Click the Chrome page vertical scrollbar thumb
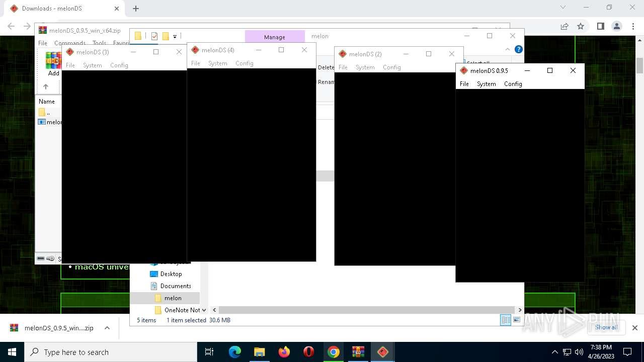Screen dimensions: 644x362 639,65
